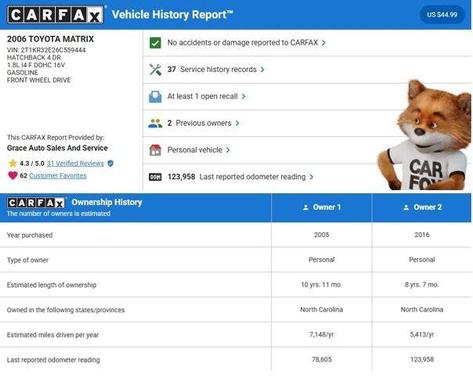Image resolution: width=473 pixels, height=378 pixels.
Task: Expand At least 1 open recall chevron
Action: (244, 96)
